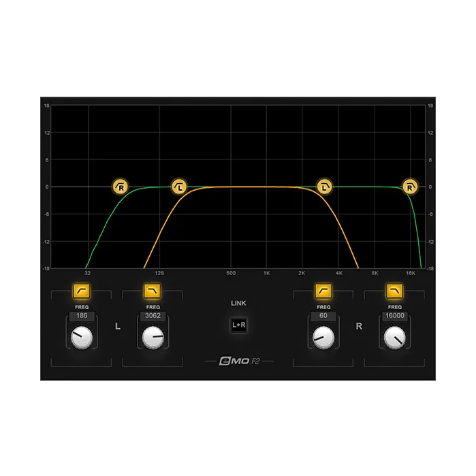Click the 16000 frequency value field
Viewport: 476px width, 476px height.
[x=395, y=316]
